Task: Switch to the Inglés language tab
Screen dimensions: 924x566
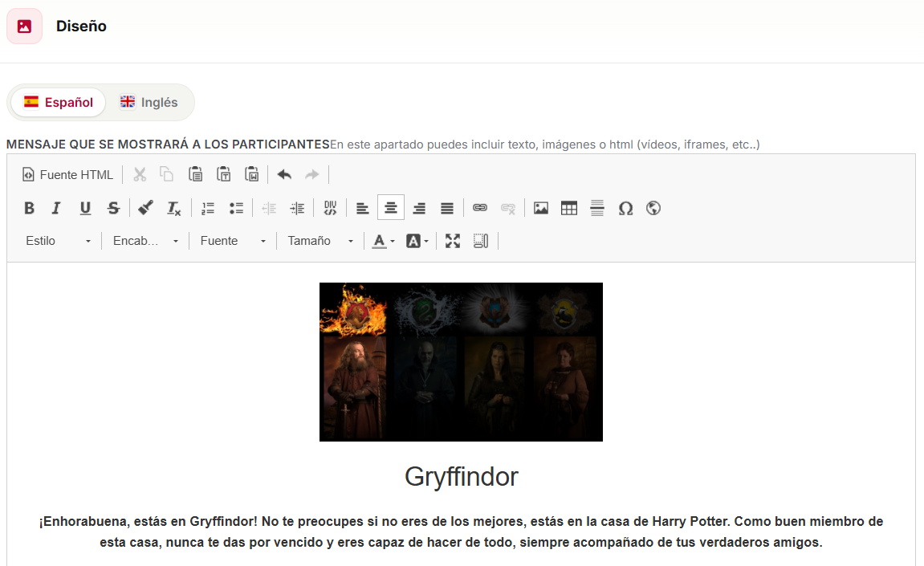Action: coord(149,102)
